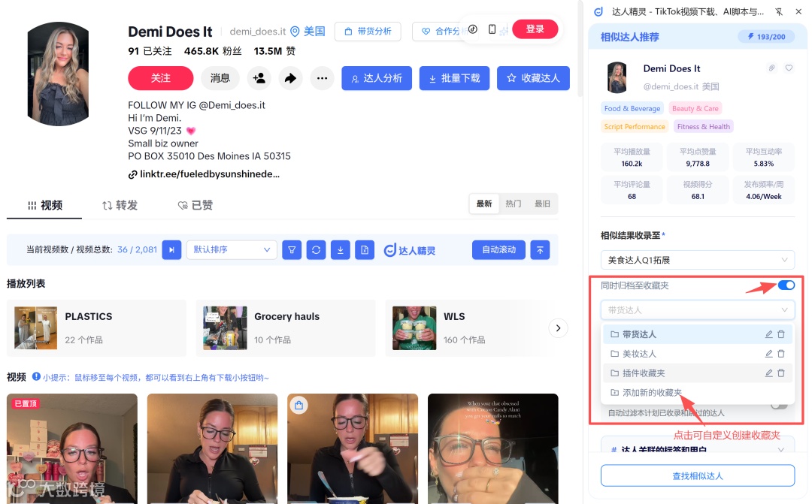Click the 消息 message button
This screenshot has height=504, width=812.
point(220,78)
